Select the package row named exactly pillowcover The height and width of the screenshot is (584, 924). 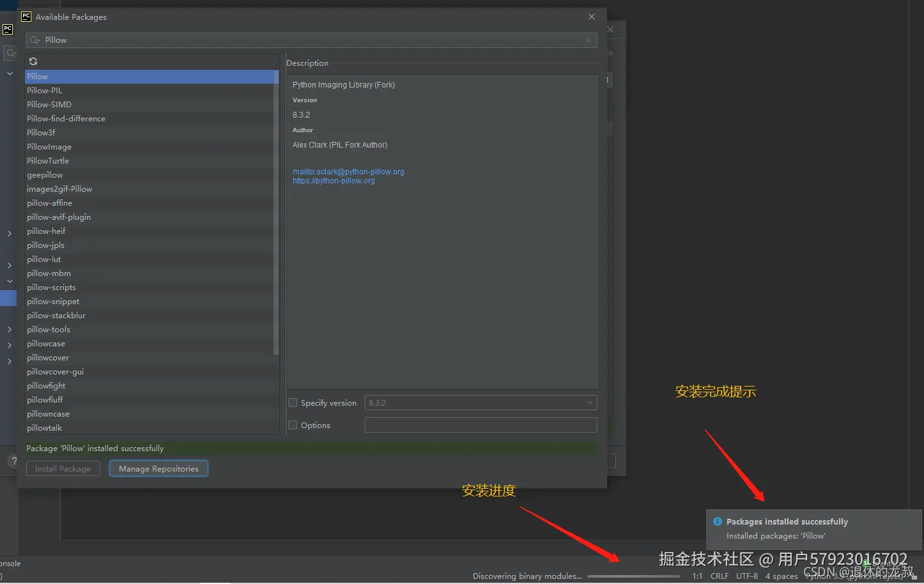coord(150,358)
